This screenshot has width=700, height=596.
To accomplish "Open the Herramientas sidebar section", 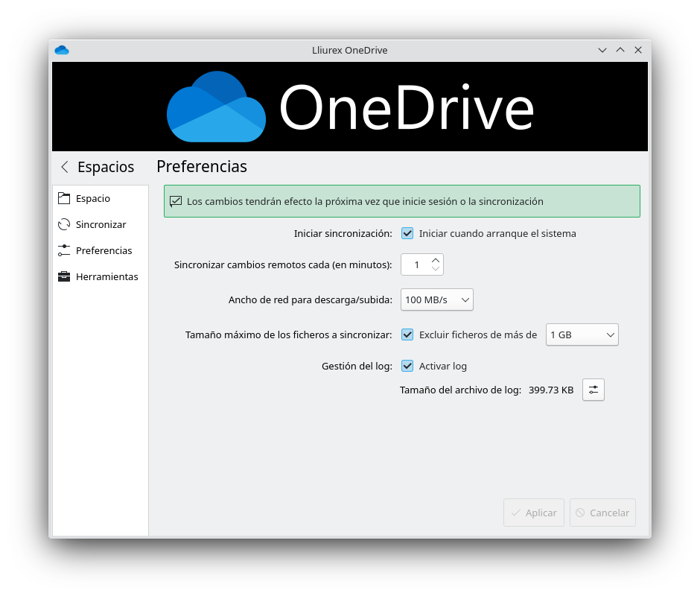I will (x=106, y=277).
